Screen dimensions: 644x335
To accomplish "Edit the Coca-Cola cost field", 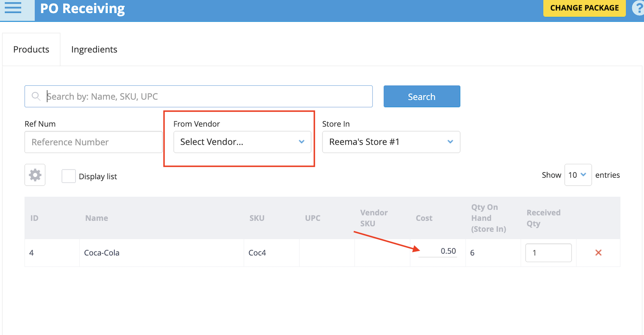I will pos(438,251).
